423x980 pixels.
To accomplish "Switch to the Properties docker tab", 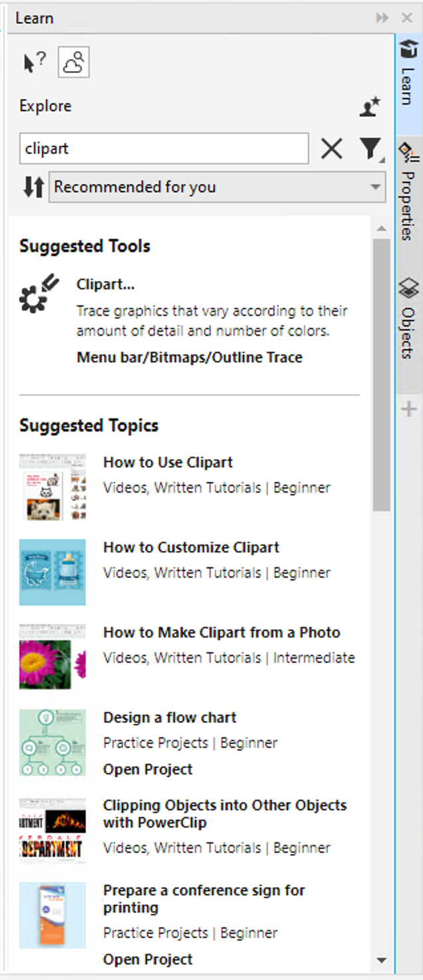I will coord(408,194).
